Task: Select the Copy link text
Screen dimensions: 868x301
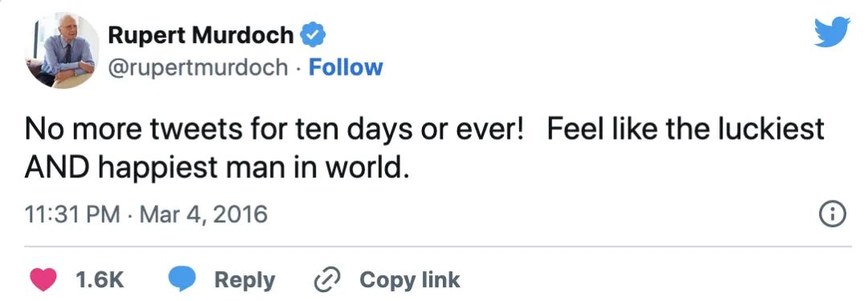Action: pos(410,280)
